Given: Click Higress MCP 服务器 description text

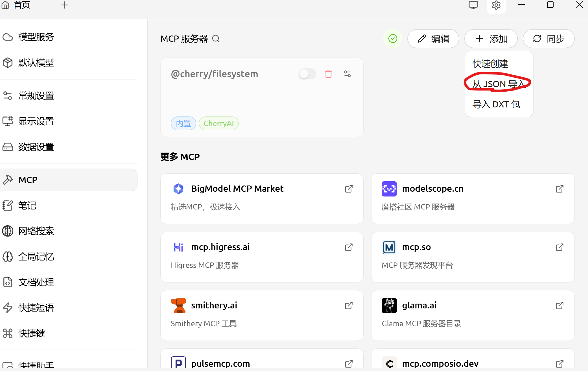Looking at the screenshot, I should click(x=205, y=265).
